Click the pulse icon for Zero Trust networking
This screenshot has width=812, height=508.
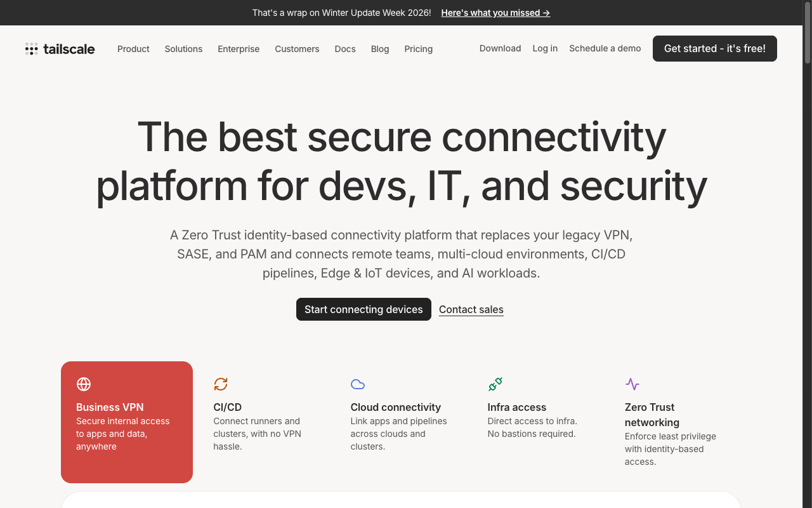pyautogui.click(x=632, y=384)
